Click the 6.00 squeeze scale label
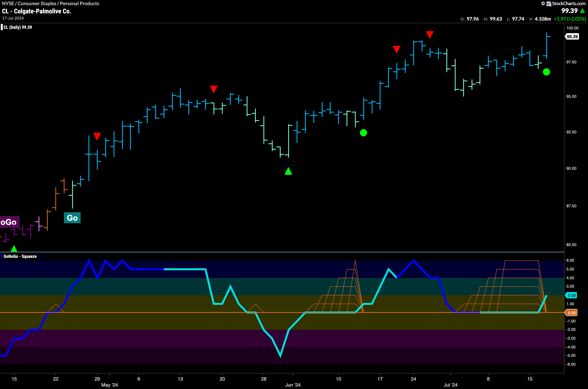Viewport: 588px width, 389px height. pyautogui.click(x=570, y=260)
